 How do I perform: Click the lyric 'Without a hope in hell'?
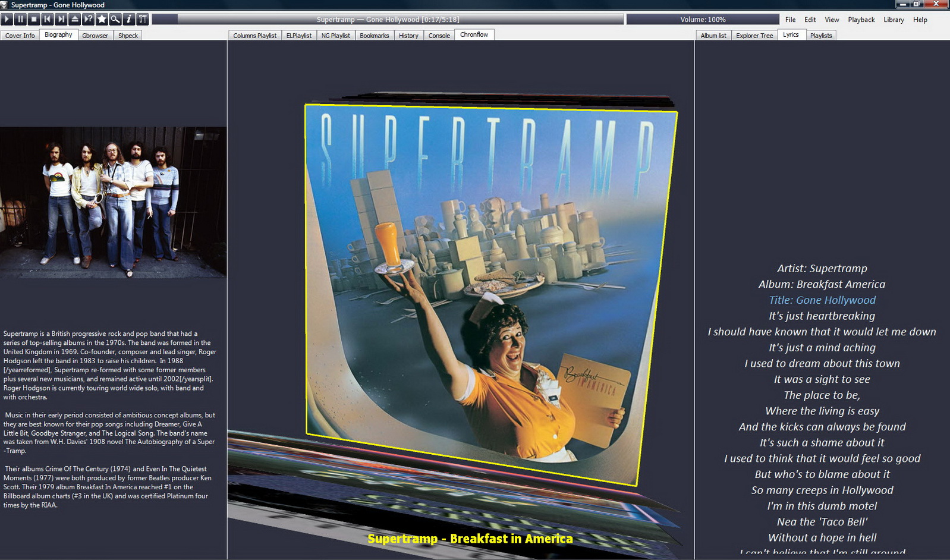pos(822,538)
